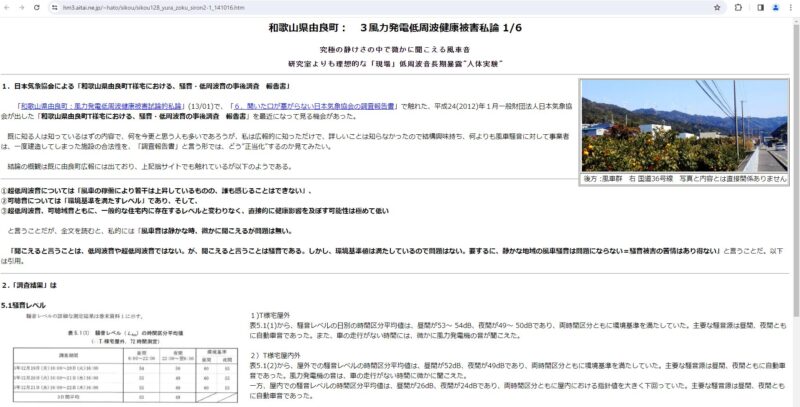This screenshot has height=407, width=800.
Task: Click heading 2．「調査結果」は
Action: coord(29,284)
